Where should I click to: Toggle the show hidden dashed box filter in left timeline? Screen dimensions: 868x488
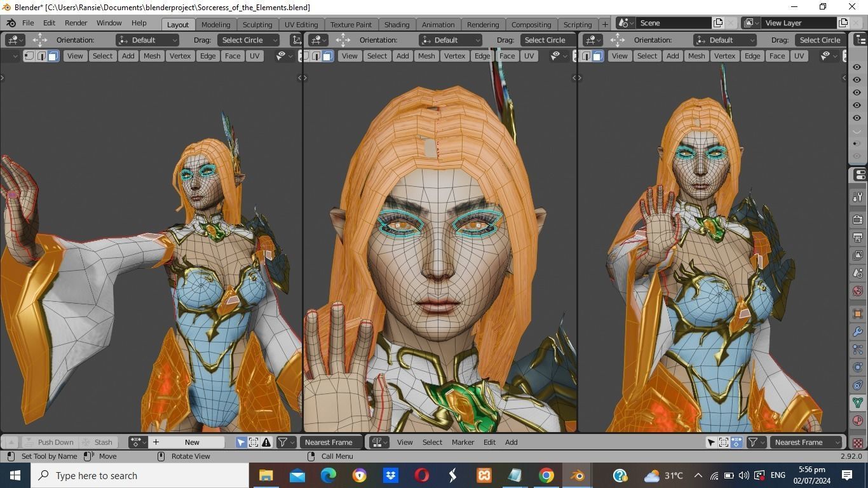point(254,442)
